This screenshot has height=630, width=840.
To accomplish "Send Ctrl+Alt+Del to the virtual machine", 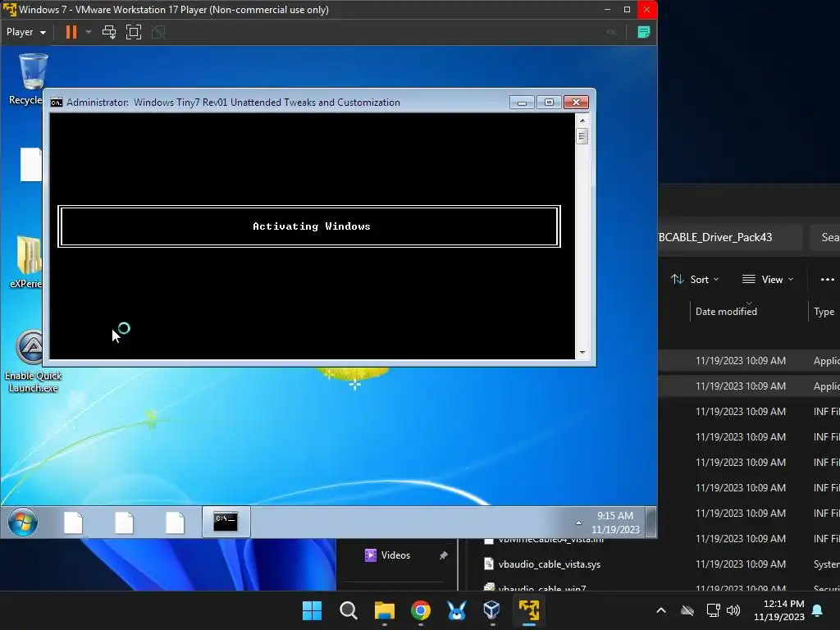I will point(109,32).
